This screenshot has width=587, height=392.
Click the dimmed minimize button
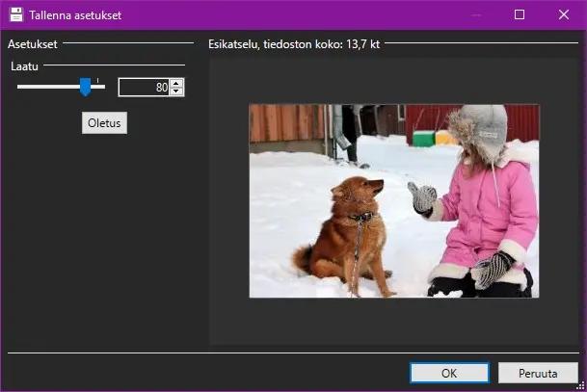click(x=476, y=14)
